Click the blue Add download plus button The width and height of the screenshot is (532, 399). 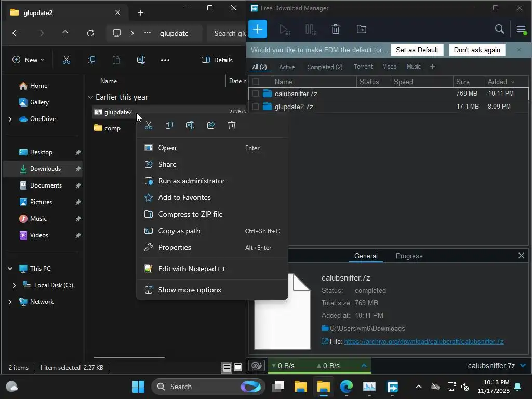pyautogui.click(x=258, y=29)
